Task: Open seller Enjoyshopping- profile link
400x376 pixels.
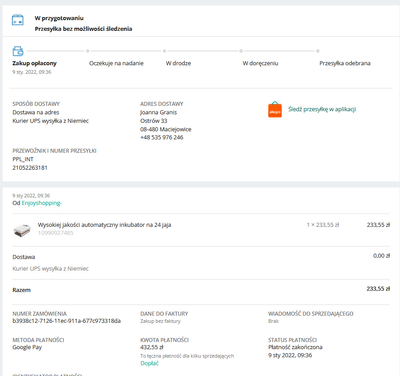Action: pos(42,203)
